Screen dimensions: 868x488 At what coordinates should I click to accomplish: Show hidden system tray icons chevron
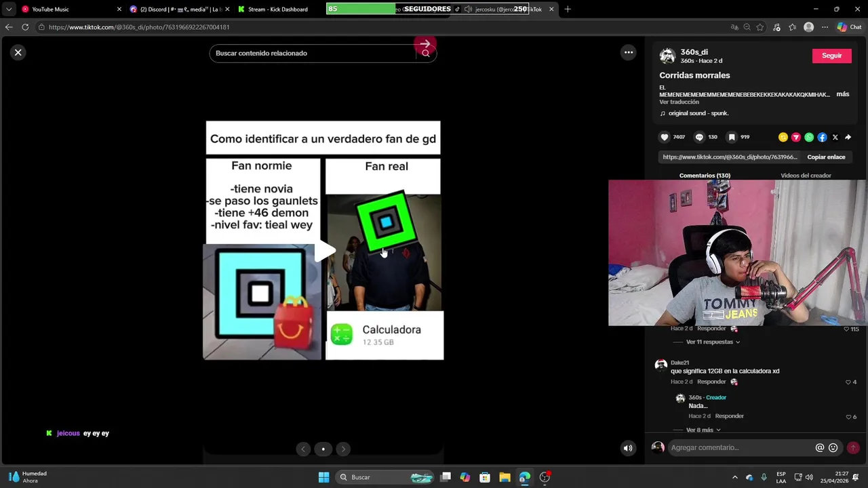click(734, 477)
